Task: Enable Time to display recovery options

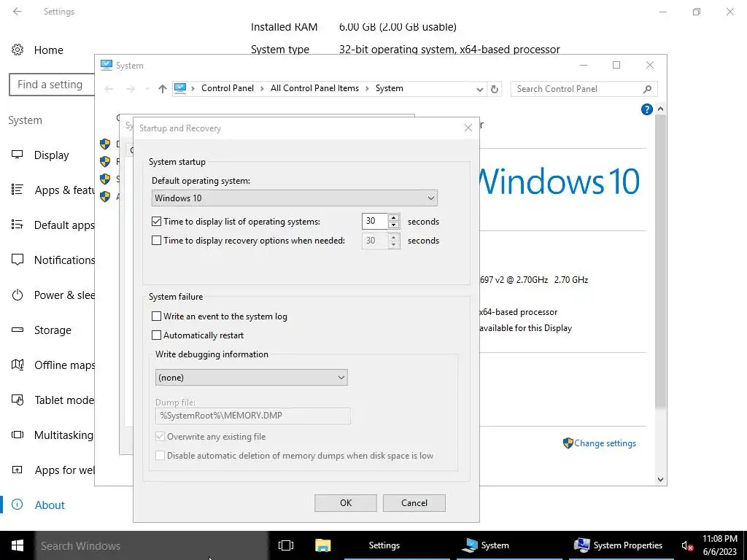Action: tap(156, 241)
